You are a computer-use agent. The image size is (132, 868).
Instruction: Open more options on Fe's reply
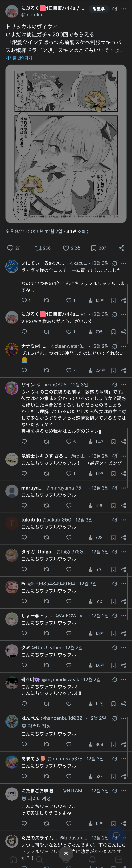123,584
